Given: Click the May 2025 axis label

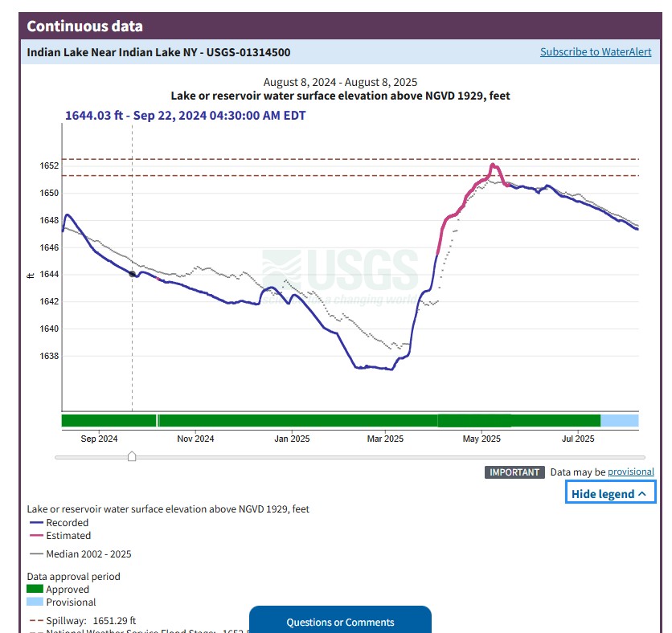Looking at the screenshot, I should point(481,439).
